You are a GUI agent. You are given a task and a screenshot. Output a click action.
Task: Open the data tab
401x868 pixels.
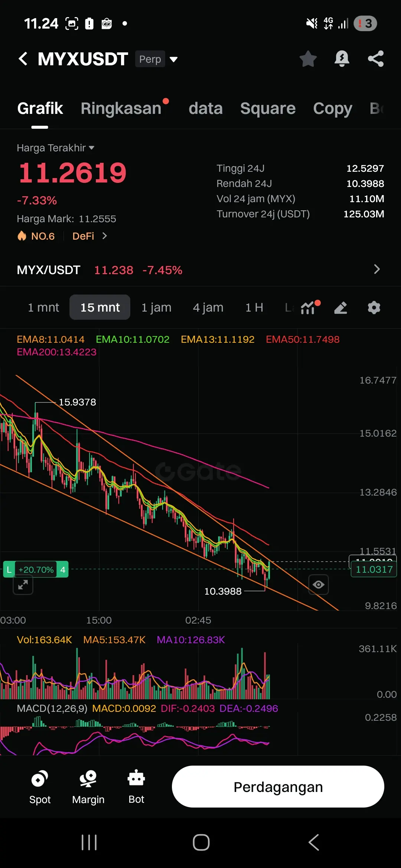coord(205,108)
